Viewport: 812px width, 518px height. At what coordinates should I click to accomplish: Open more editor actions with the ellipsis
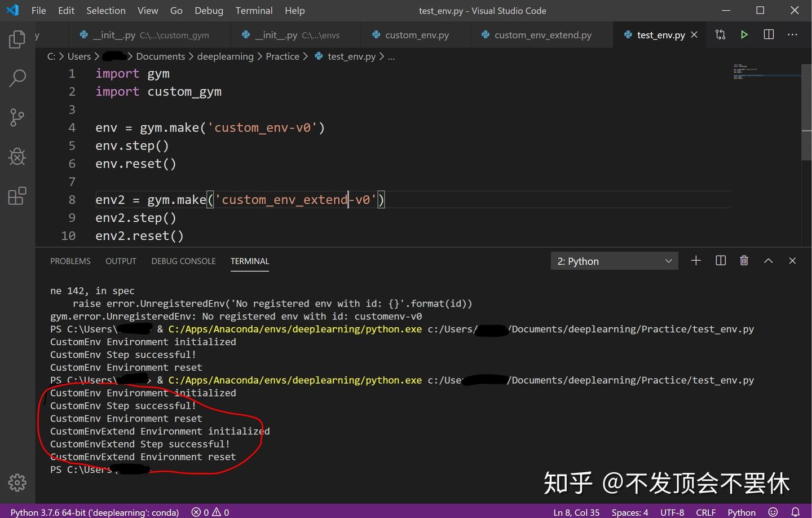coord(792,34)
